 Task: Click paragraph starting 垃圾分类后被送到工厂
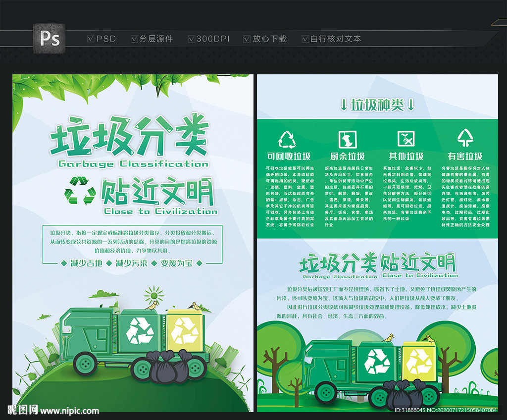coord(377,294)
